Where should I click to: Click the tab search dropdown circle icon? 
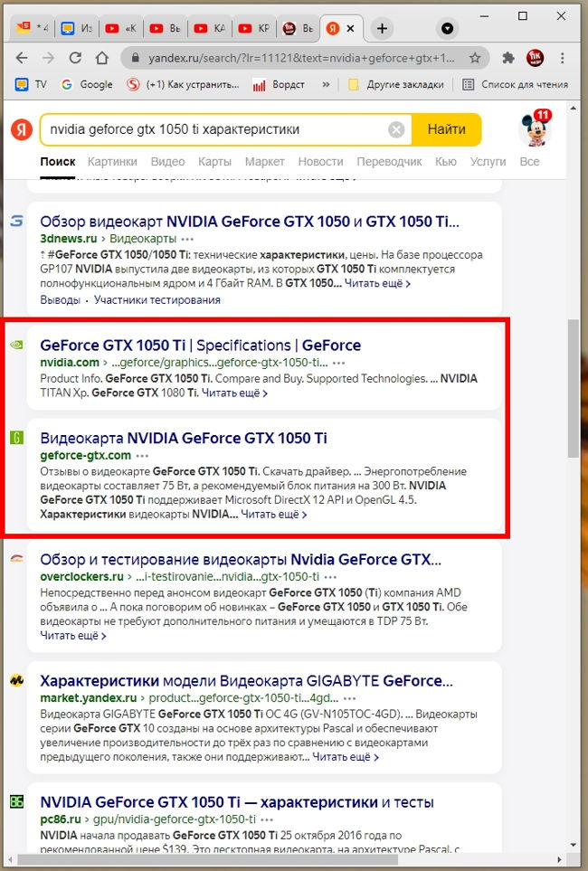pyautogui.click(x=448, y=28)
